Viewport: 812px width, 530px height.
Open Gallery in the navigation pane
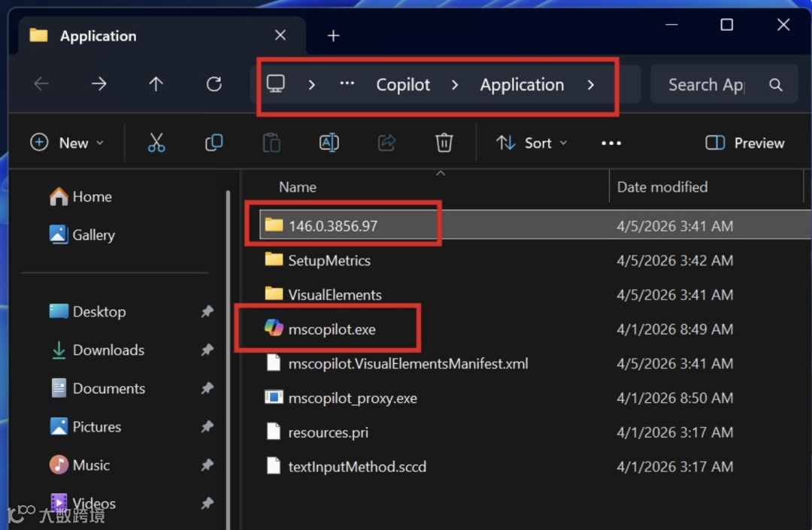(x=82, y=235)
